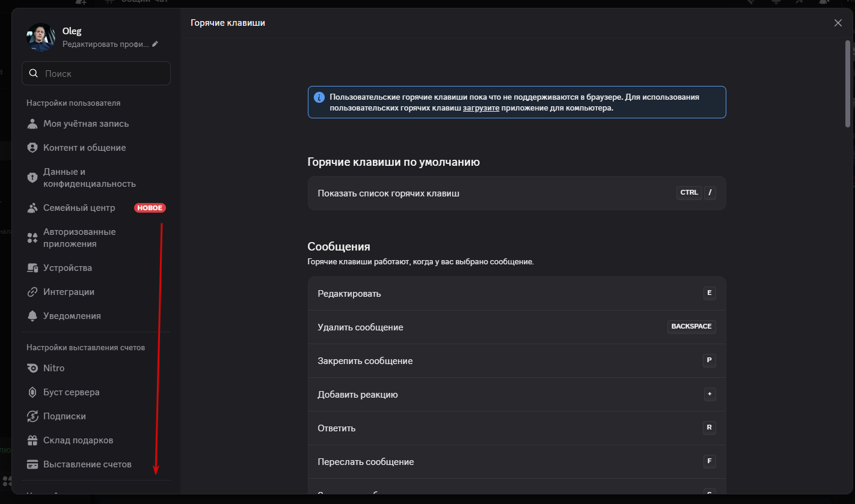Click the загрузите download link
Screen dimensions: 855x504
pos(481,109)
